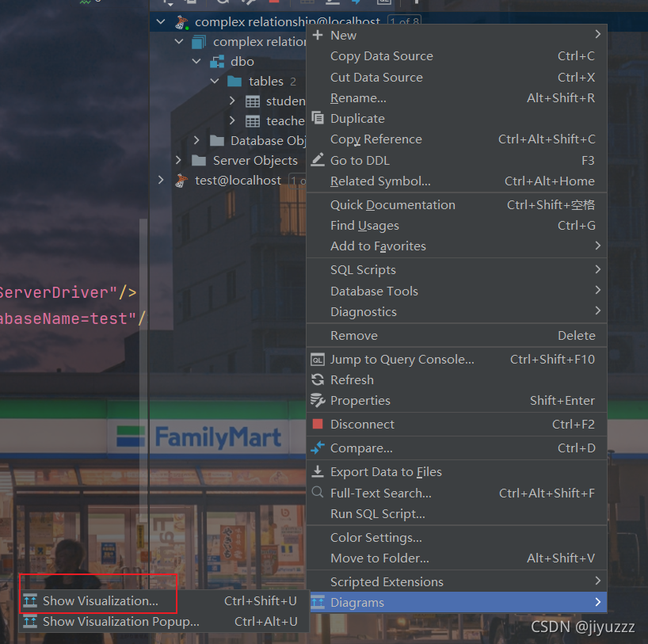Select Related Symbol...
This screenshot has height=644, width=648.
coord(456,181)
